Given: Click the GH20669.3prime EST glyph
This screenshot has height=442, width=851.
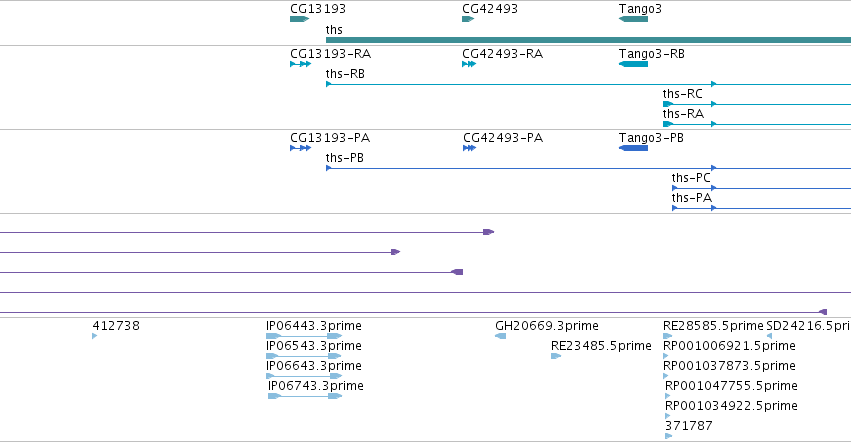Looking at the screenshot, I should coord(500,336).
